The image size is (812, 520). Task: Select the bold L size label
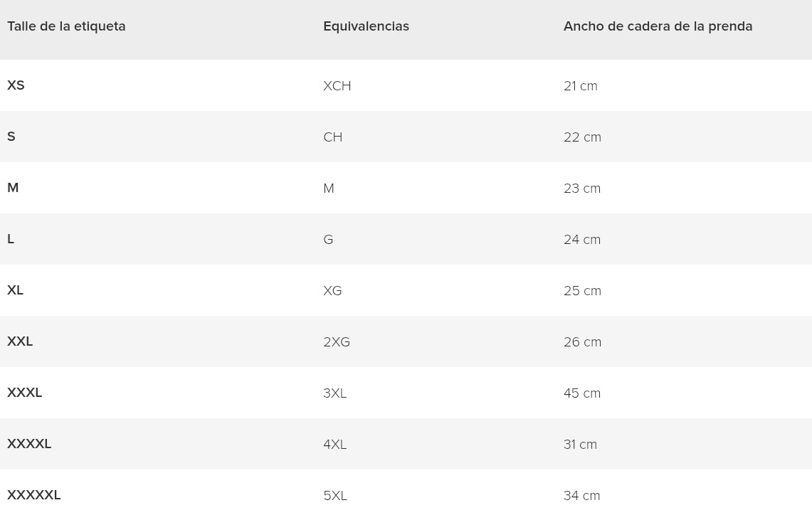pos(11,239)
